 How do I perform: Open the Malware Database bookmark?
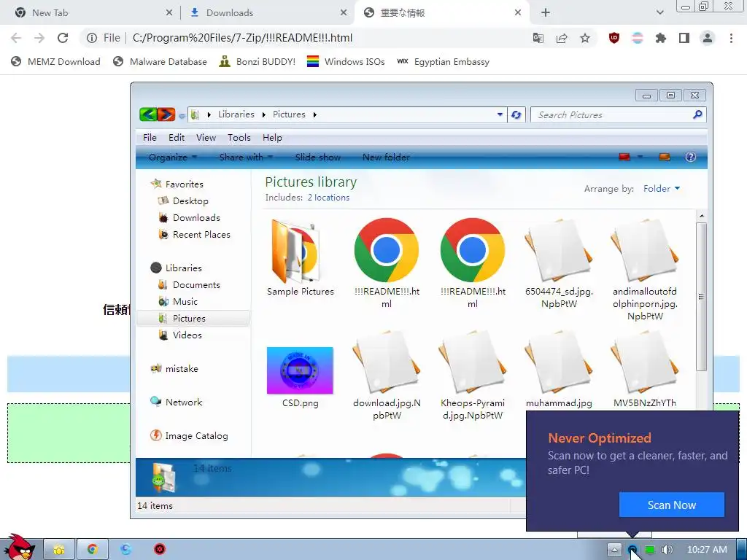click(160, 61)
